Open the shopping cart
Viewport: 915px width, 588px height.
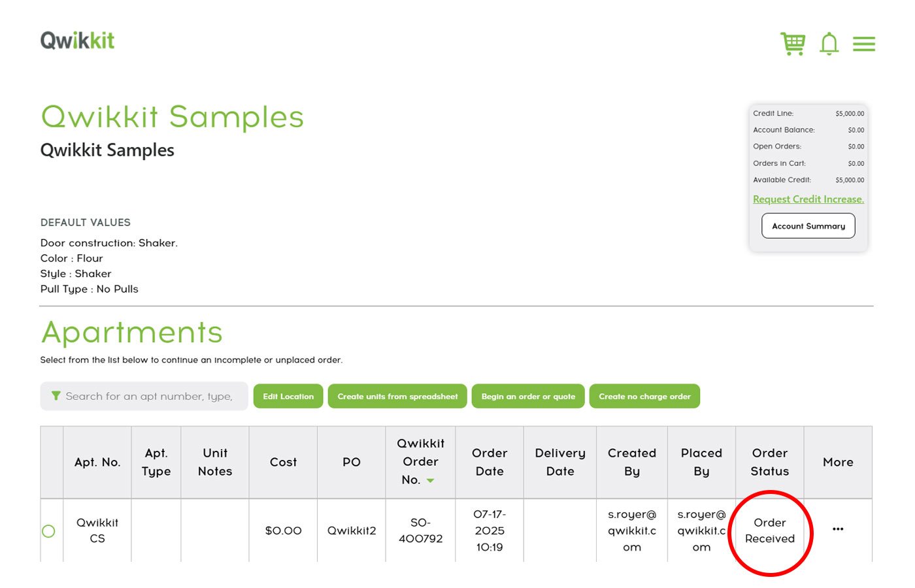pos(793,44)
